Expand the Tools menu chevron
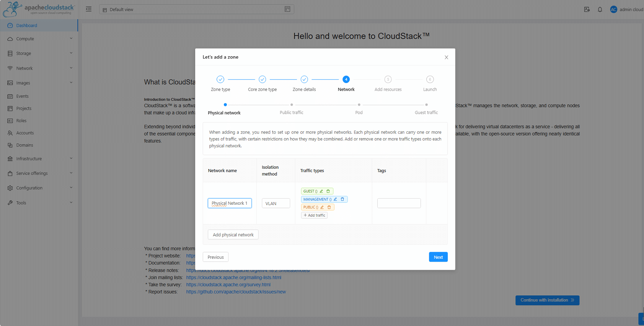The width and height of the screenshot is (644, 326). coord(71,202)
